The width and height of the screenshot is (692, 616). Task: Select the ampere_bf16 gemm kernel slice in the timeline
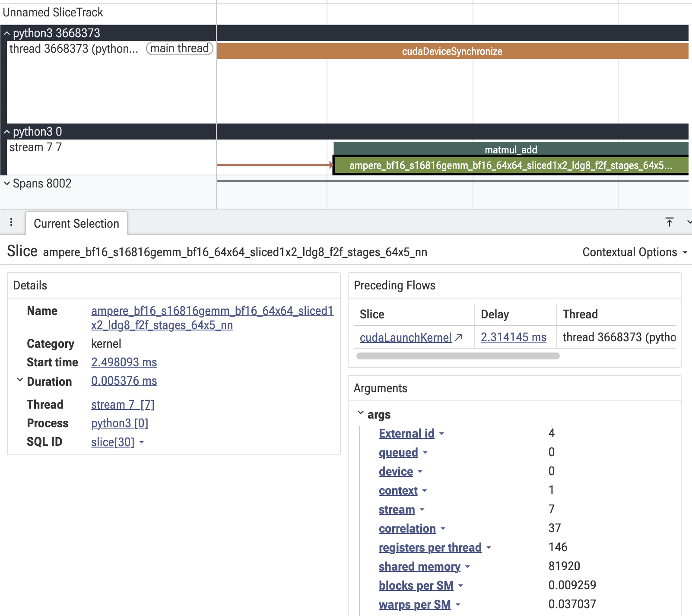pos(511,165)
